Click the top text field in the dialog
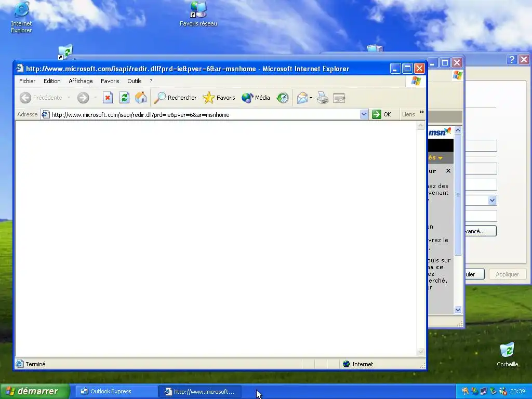 click(x=481, y=146)
